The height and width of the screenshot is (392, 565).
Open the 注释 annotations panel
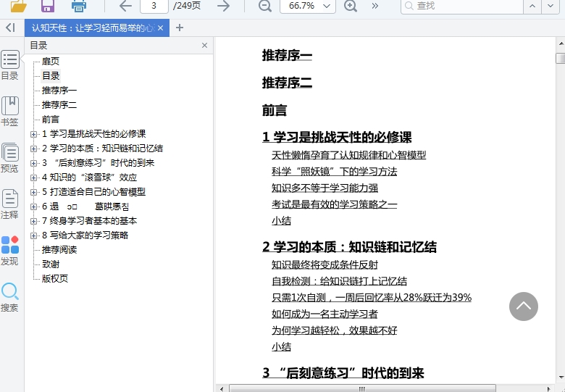[x=9, y=204]
